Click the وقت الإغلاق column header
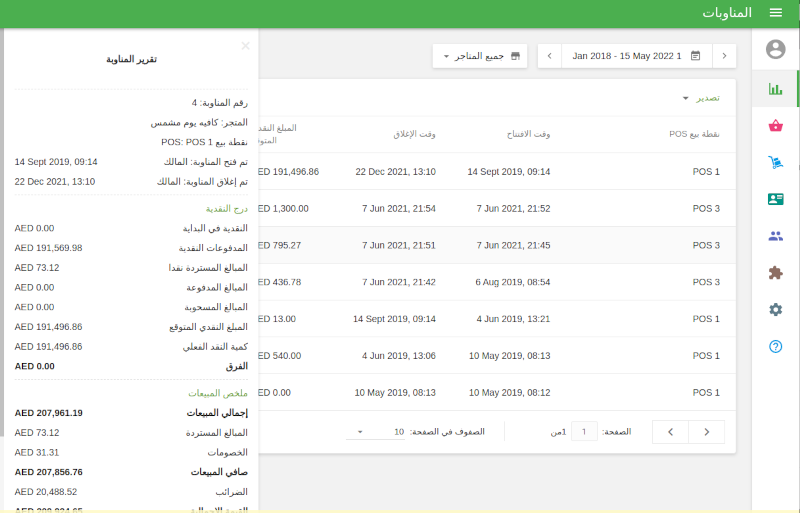Viewport: 800px width, 513px height. coord(414,134)
